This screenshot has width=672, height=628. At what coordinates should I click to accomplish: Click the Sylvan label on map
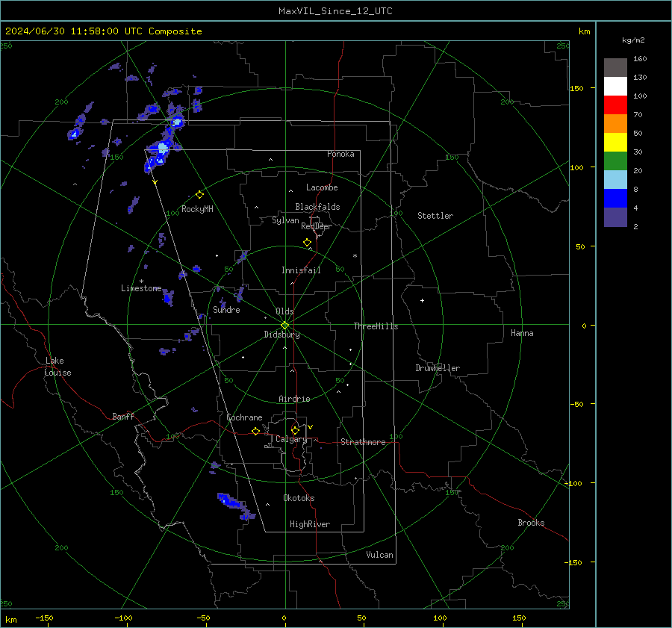click(x=285, y=221)
